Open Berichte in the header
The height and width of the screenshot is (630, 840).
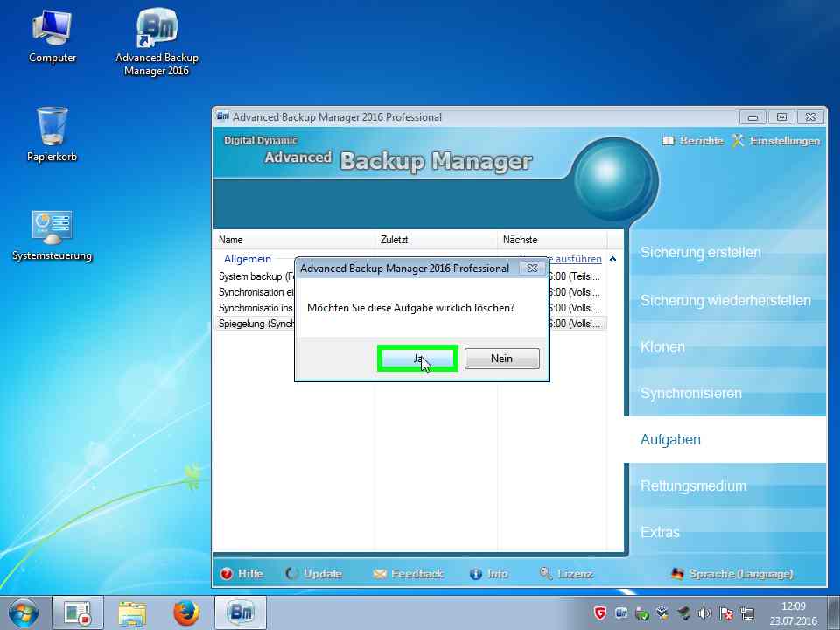point(701,141)
